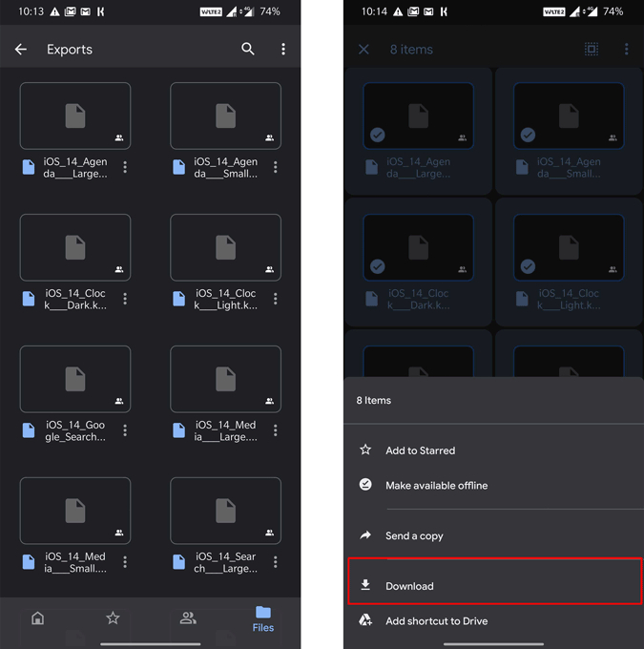
Task: Deselect the checked iOS_14_Agenda Large file
Action: pyautogui.click(x=418, y=116)
